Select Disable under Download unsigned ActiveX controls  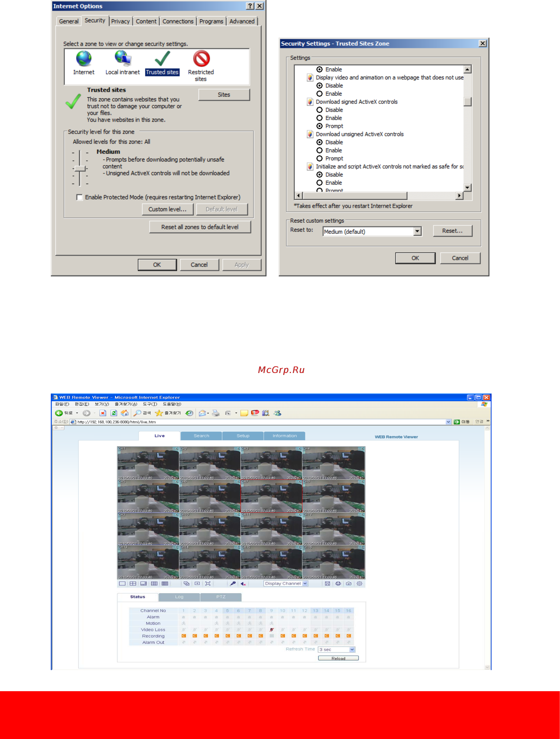pyautogui.click(x=319, y=142)
